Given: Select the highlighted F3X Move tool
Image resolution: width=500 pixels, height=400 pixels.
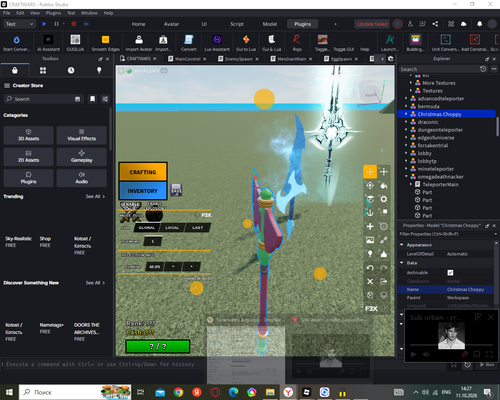Looking at the screenshot, I should point(370,172).
